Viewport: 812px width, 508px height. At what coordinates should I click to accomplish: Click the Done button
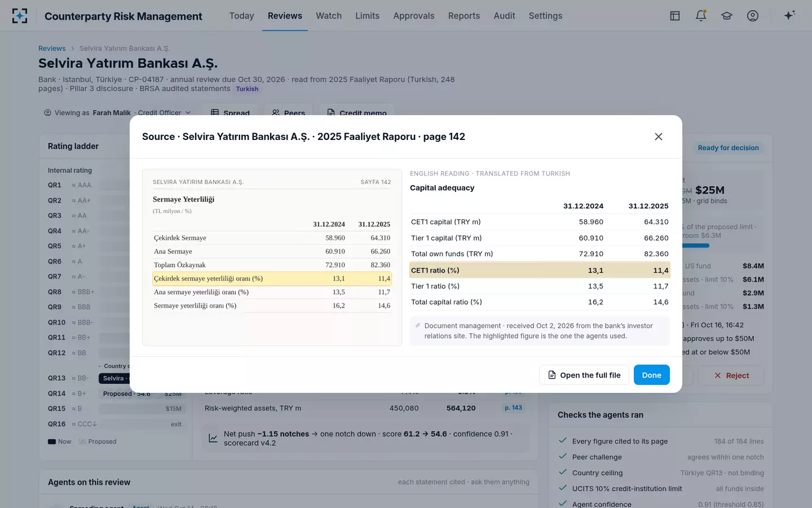651,375
